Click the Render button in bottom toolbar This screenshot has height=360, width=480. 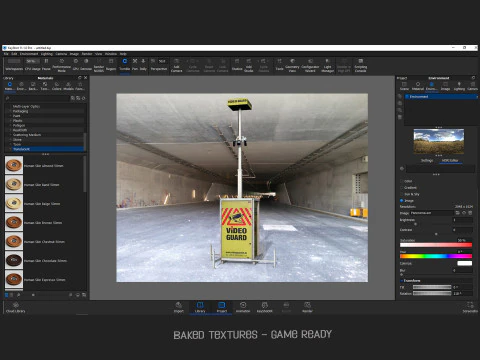307,307
